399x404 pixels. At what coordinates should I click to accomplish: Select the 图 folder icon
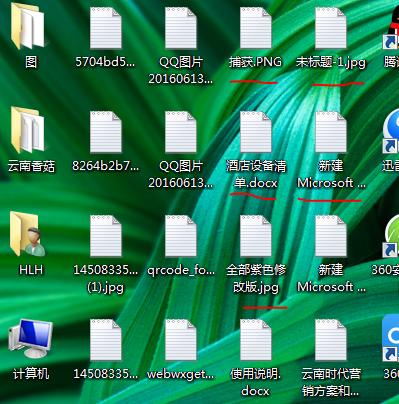click(x=27, y=26)
